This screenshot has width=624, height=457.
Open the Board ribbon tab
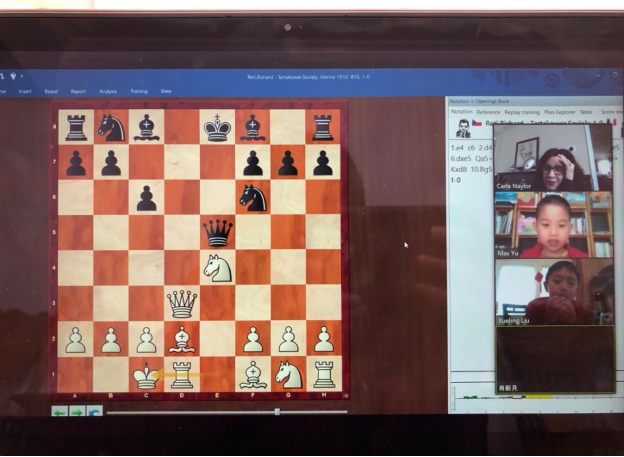click(x=51, y=91)
